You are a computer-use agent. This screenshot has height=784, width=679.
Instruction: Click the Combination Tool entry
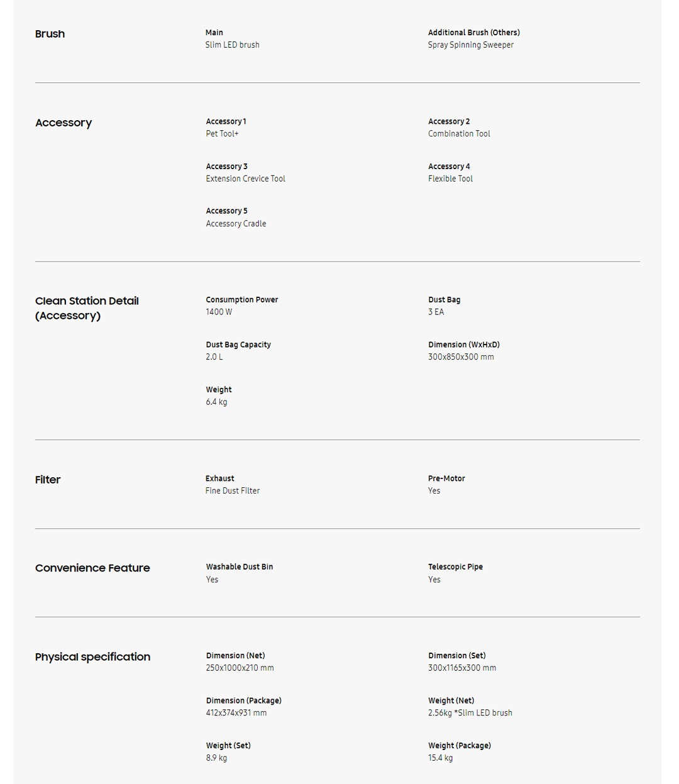(x=459, y=134)
